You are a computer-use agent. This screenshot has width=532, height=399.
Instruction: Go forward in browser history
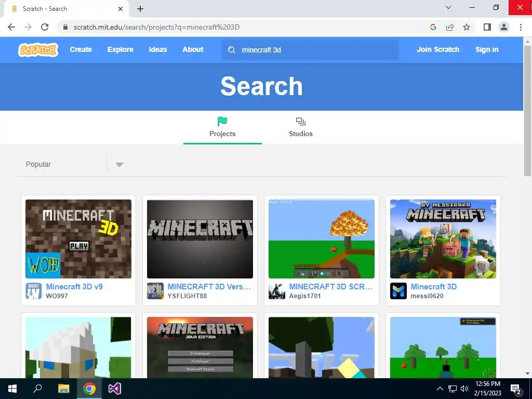click(28, 27)
